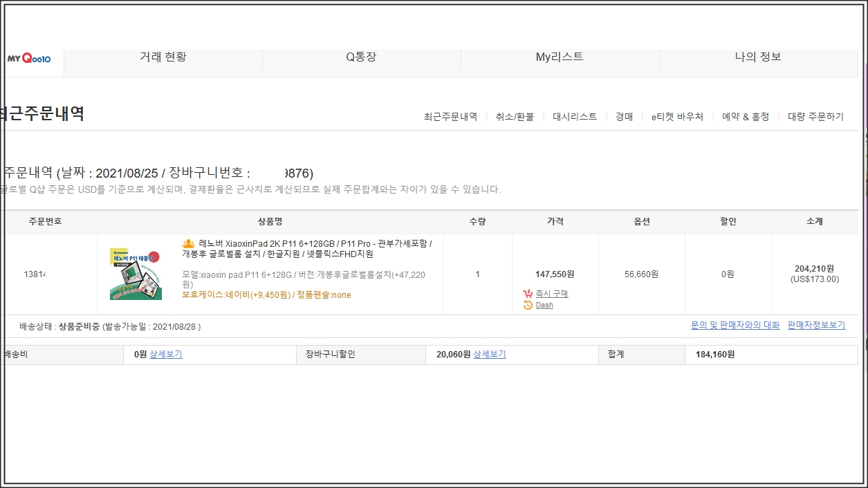This screenshot has width=868, height=488.
Task: Go to the 경매 section
Action: pyautogui.click(x=624, y=117)
